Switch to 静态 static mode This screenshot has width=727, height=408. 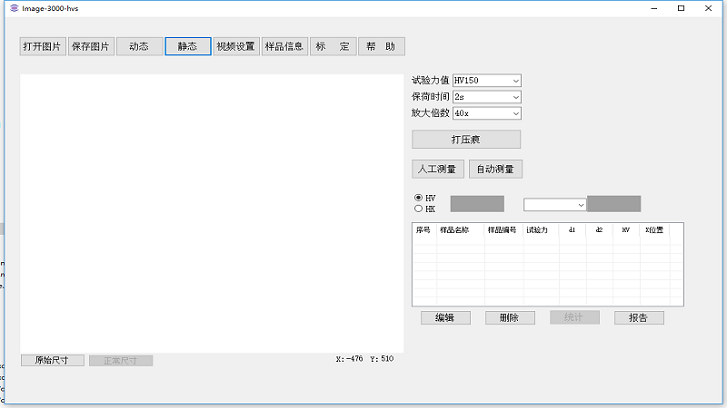click(188, 46)
